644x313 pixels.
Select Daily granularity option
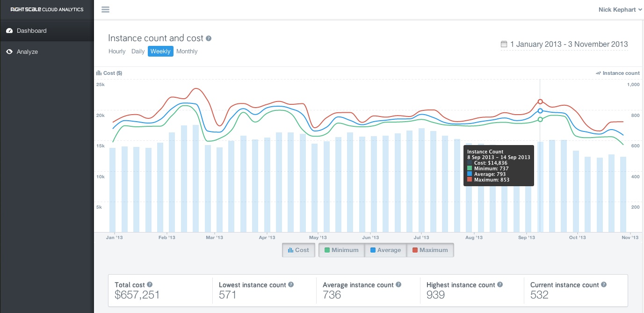pos(138,51)
